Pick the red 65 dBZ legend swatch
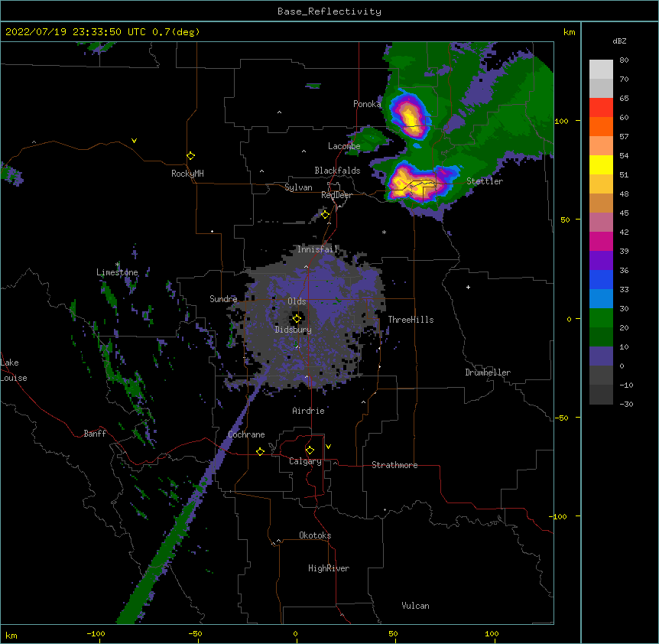 point(601,108)
